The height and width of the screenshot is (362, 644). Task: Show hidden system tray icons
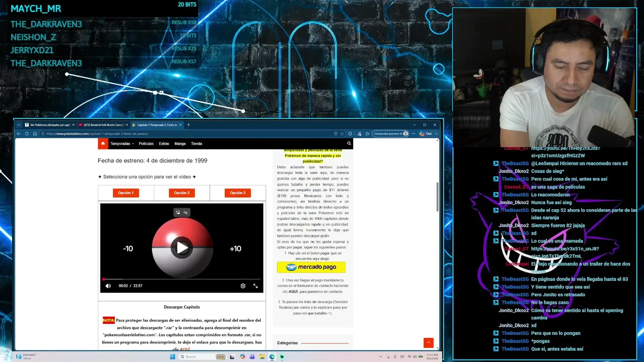381,357
